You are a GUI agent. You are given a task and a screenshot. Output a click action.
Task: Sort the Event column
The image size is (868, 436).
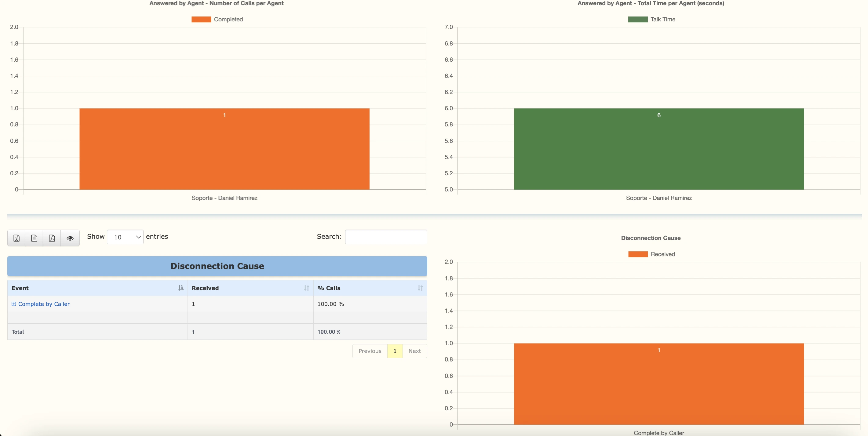coord(180,288)
